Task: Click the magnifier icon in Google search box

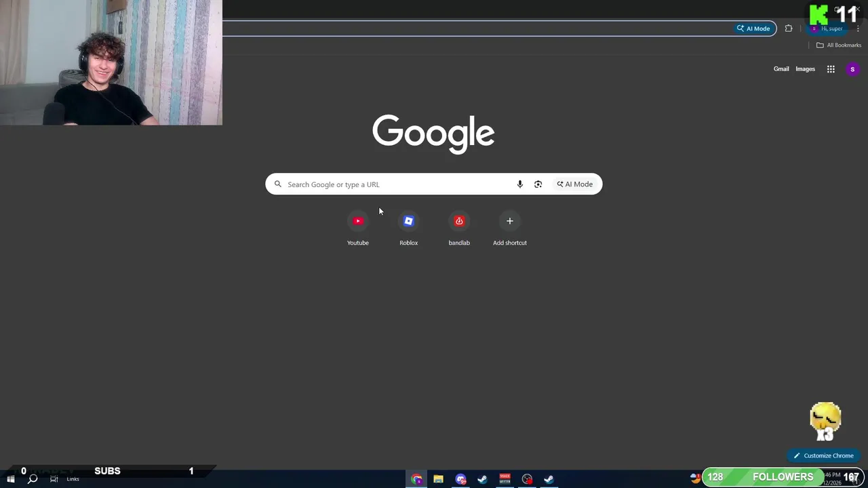Action: coord(278,184)
